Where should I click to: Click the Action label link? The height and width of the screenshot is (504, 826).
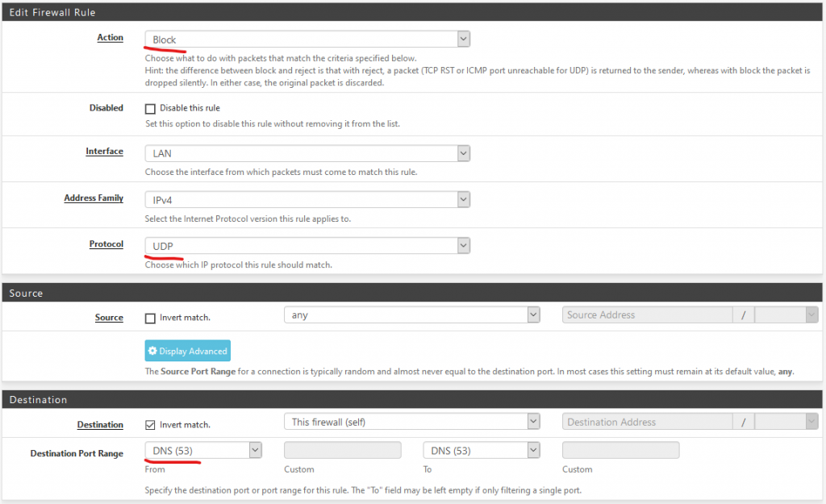tap(110, 37)
